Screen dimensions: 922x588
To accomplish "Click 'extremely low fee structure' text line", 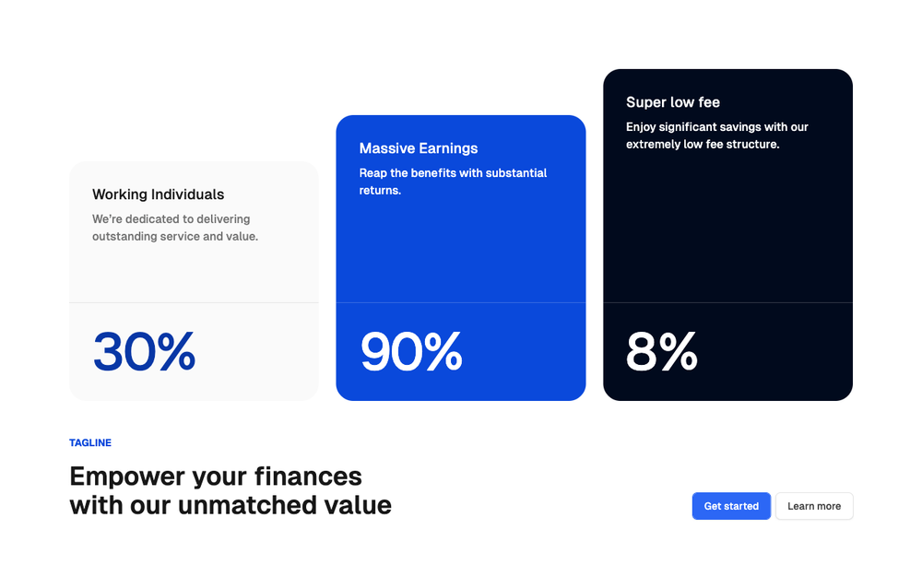I will [703, 144].
